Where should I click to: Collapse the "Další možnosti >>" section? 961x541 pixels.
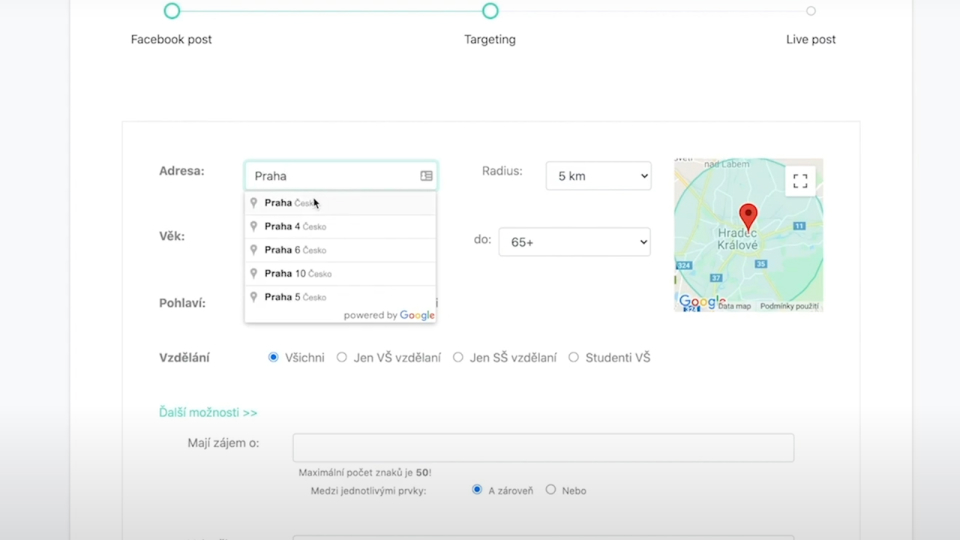208,412
